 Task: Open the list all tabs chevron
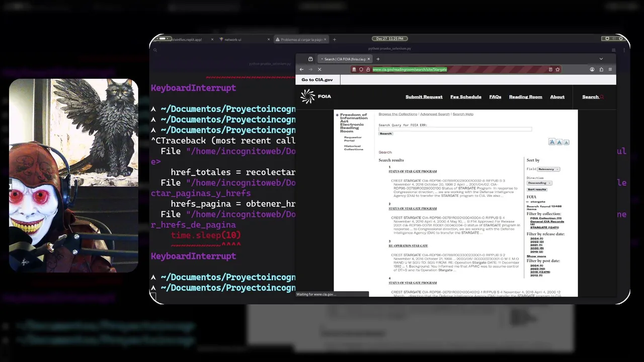[x=601, y=59]
